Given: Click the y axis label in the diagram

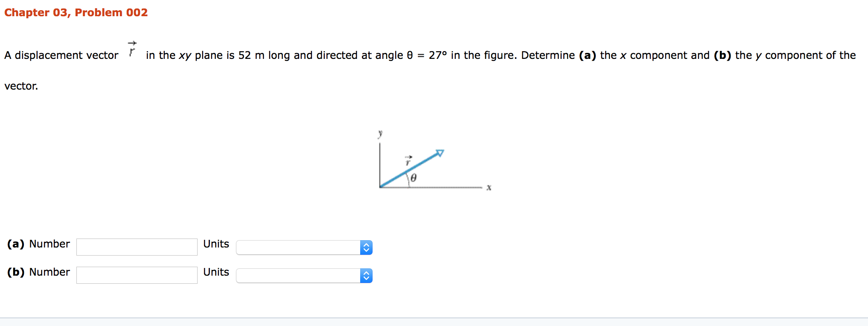Looking at the screenshot, I should [x=380, y=133].
